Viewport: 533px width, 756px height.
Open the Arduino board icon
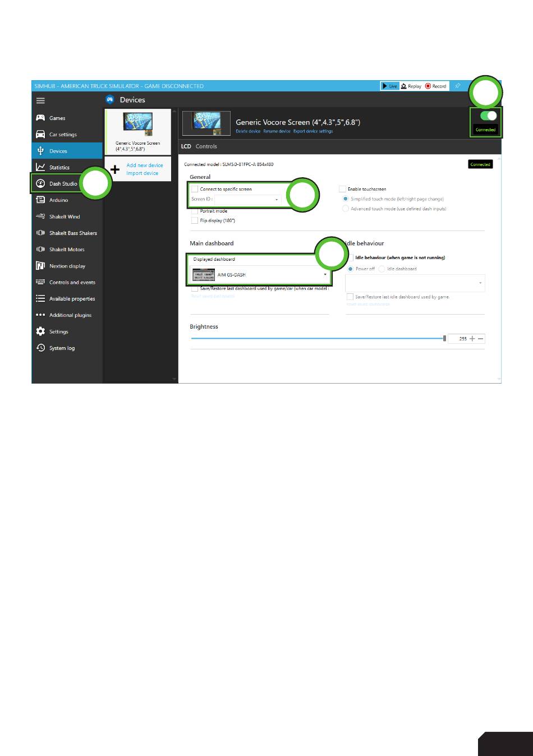40,200
